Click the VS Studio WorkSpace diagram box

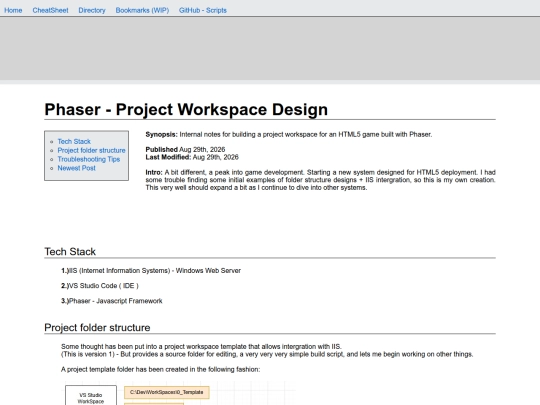point(91,395)
